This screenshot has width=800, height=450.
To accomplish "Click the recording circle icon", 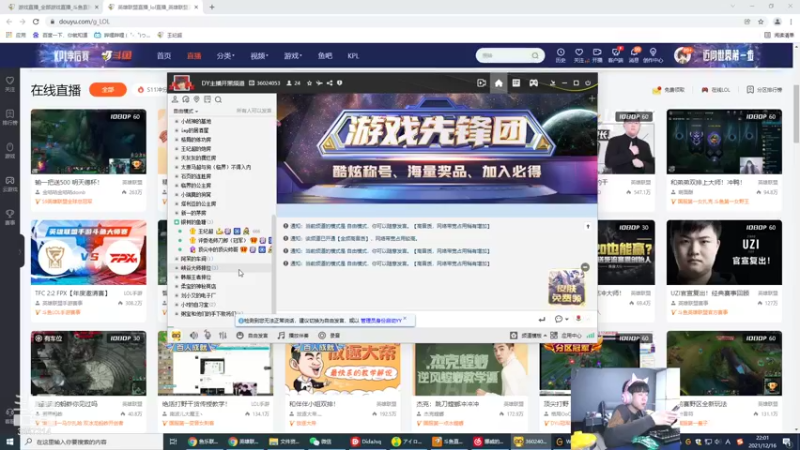I will (322, 335).
